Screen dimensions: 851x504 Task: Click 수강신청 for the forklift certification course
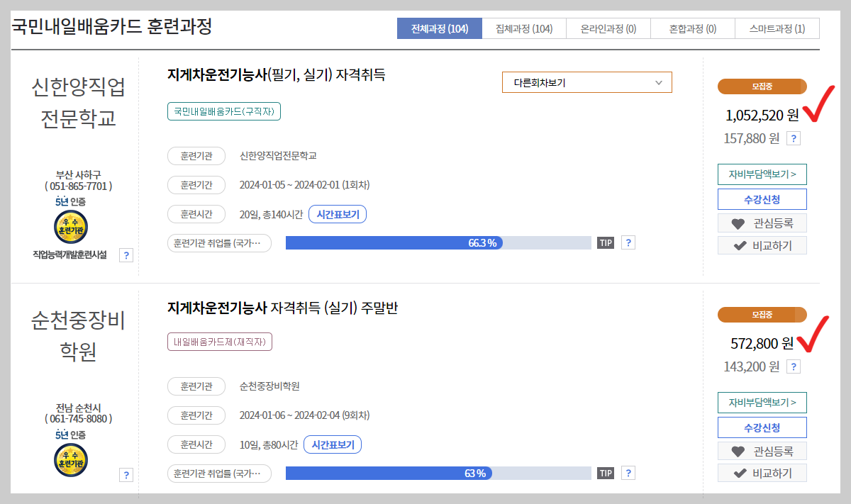coord(762,199)
